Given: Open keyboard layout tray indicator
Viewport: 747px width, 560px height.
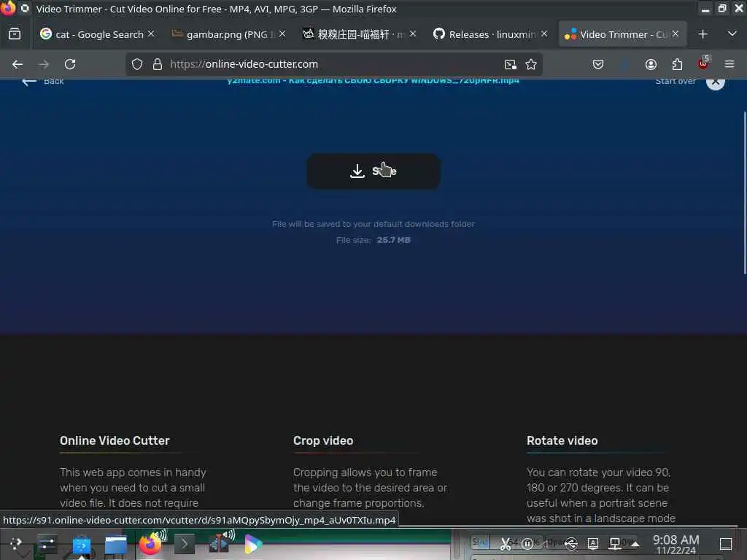Looking at the screenshot, I should pos(592,543).
